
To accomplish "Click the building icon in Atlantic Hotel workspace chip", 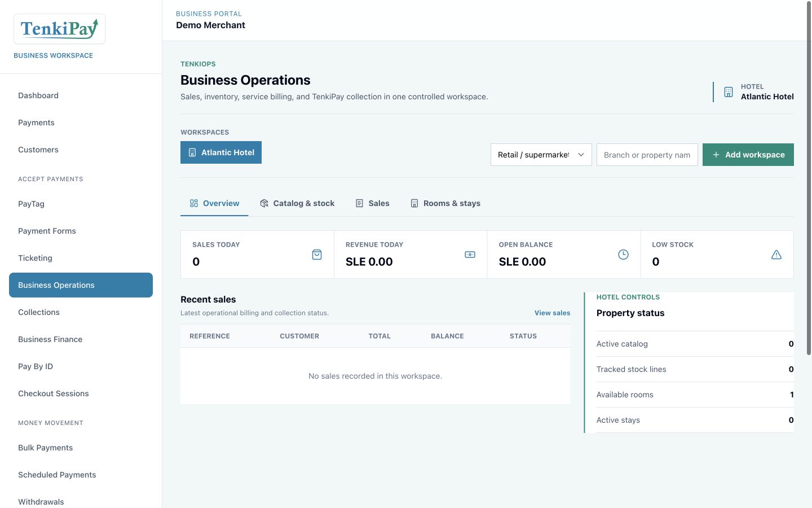I will (192, 152).
